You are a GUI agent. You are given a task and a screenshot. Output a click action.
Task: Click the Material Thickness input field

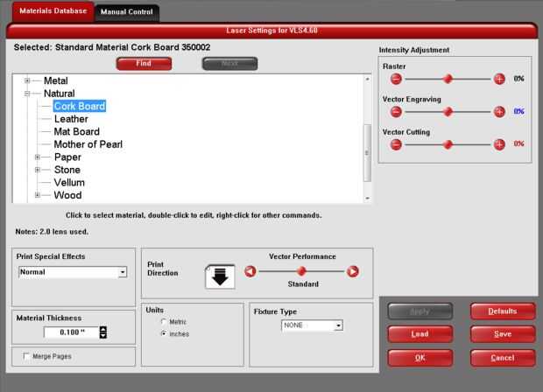72,332
